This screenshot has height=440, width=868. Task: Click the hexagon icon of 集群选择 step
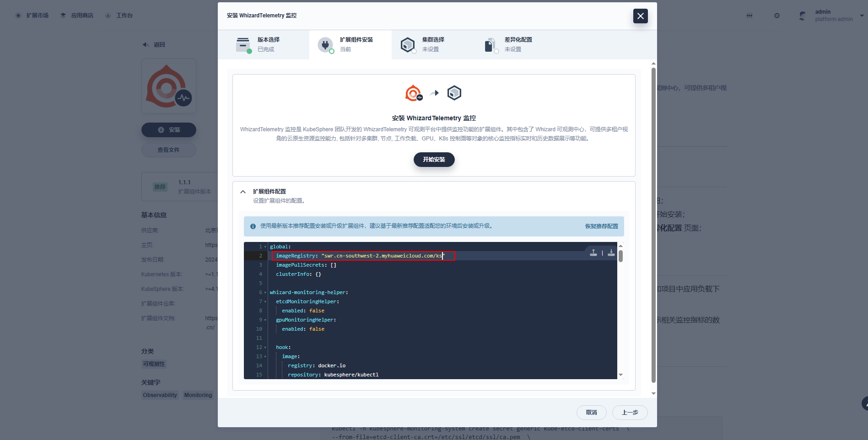(407, 45)
